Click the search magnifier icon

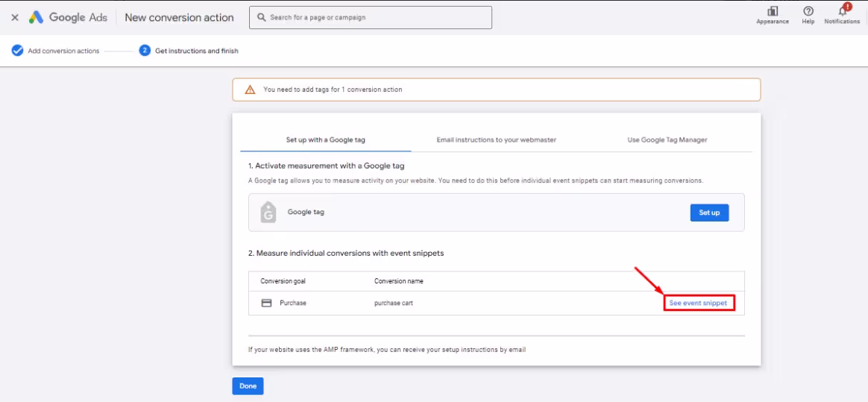pyautogui.click(x=261, y=18)
